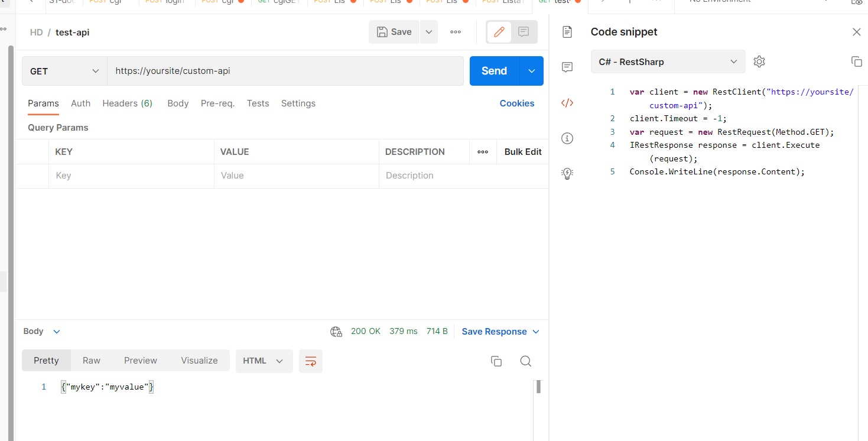Screen dimensions: 868x441
Task: Open the Save options dropdown arrow
Action: [x=429, y=32]
